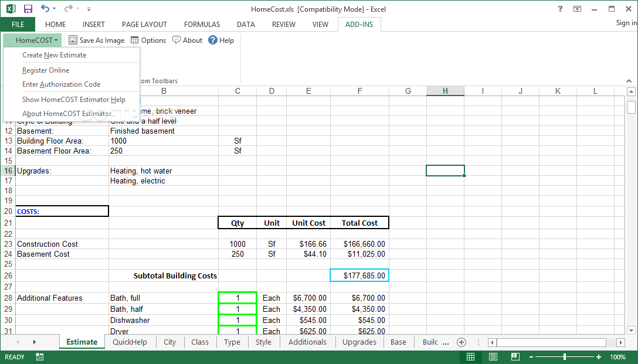This screenshot has height=364, width=638.
Task: Open the Type sheet tab
Action: tap(232, 342)
